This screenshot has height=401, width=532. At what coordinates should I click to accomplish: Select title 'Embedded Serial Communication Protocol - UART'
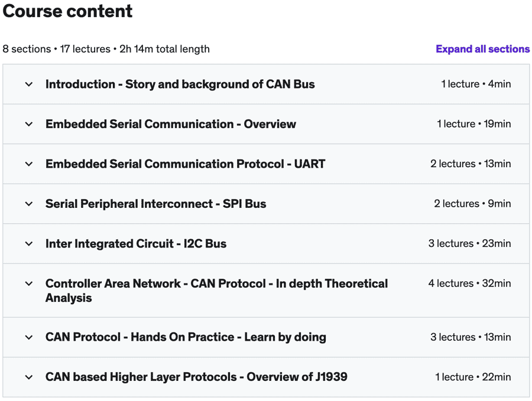(185, 164)
